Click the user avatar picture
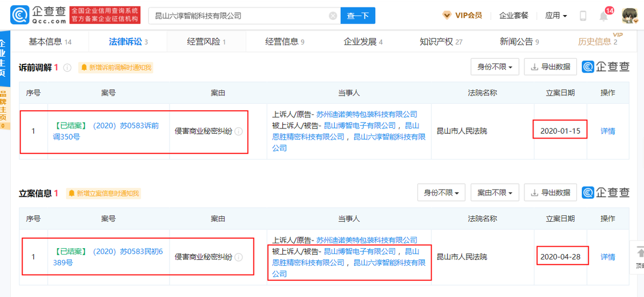This screenshot has width=644, height=297. (x=630, y=16)
